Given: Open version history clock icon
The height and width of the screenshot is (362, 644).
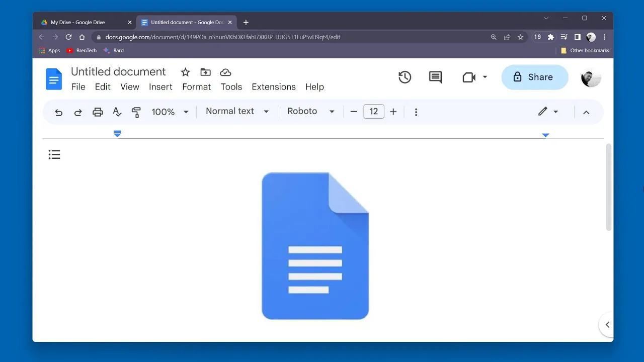Looking at the screenshot, I should pyautogui.click(x=405, y=77).
